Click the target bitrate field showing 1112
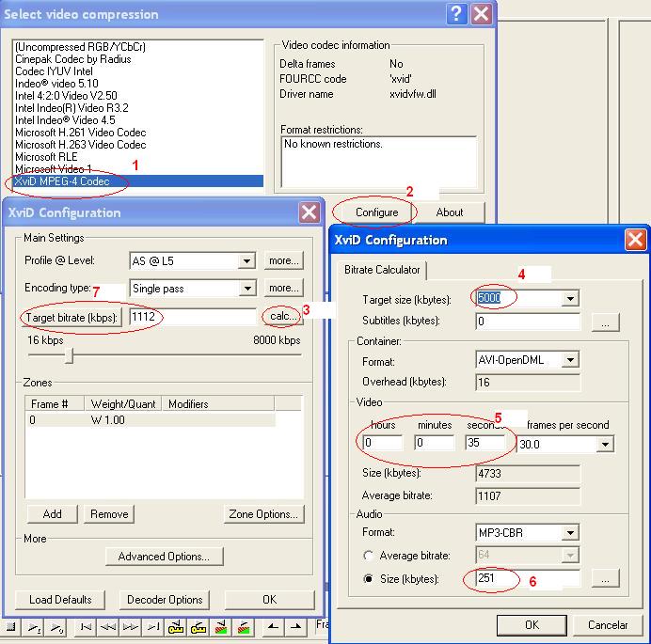The image size is (651, 644). click(x=193, y=317)
